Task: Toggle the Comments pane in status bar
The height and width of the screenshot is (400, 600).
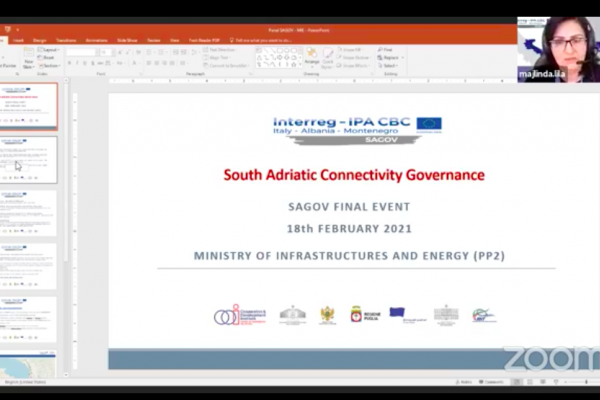Action: coord(491,382)
